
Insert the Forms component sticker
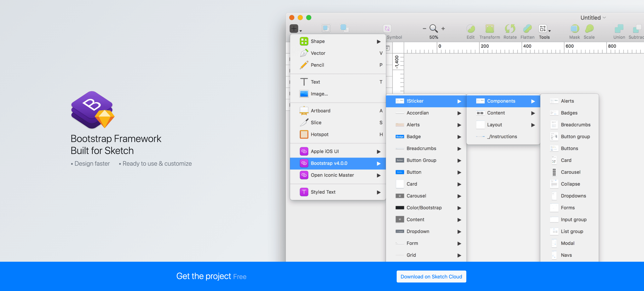(x=569, y=208)
